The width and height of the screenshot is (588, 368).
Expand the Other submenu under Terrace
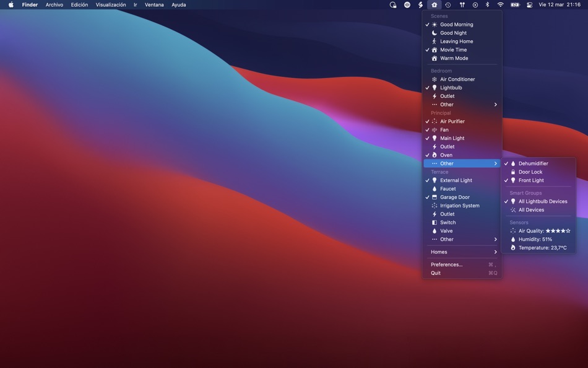tap(462, 239)
